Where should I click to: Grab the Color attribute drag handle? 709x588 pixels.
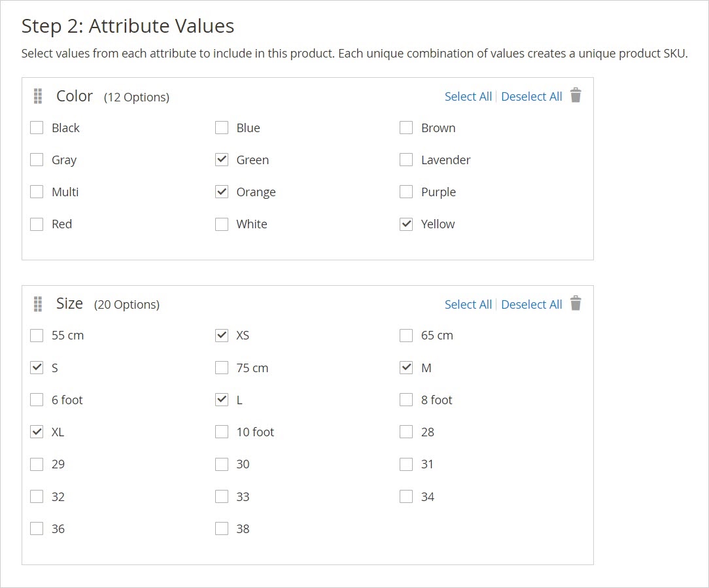[x=38, y=96]
